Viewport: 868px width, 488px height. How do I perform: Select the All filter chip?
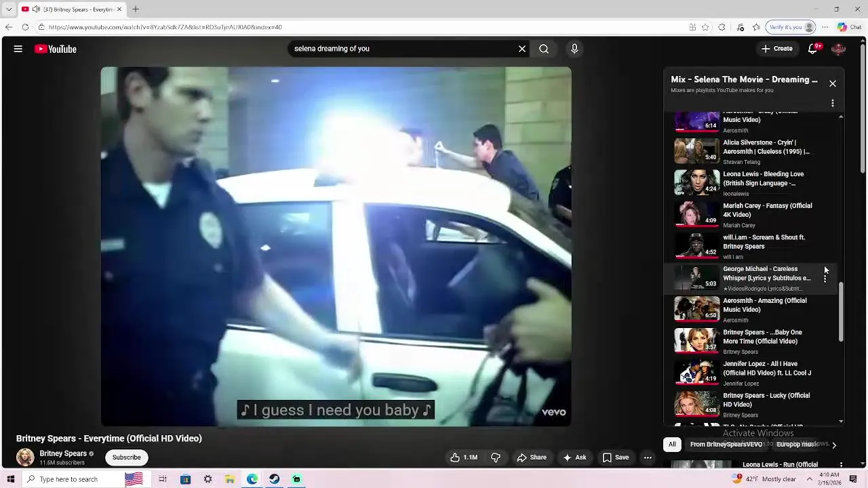(672, 445)
